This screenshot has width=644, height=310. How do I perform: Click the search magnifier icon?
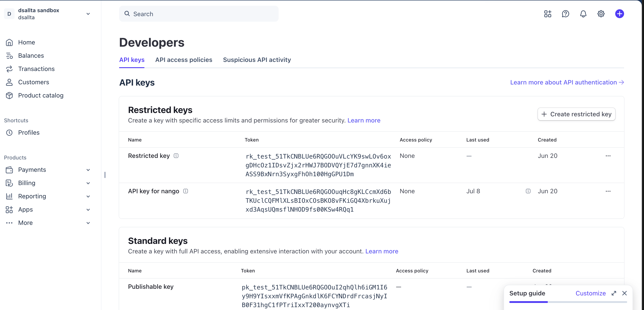tap(127, 14)
